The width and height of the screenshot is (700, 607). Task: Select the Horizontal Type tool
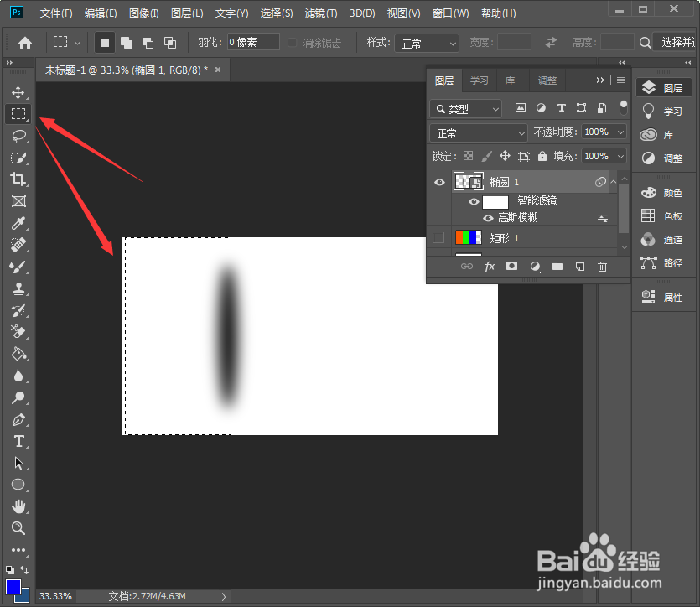(x=18, y=441)
